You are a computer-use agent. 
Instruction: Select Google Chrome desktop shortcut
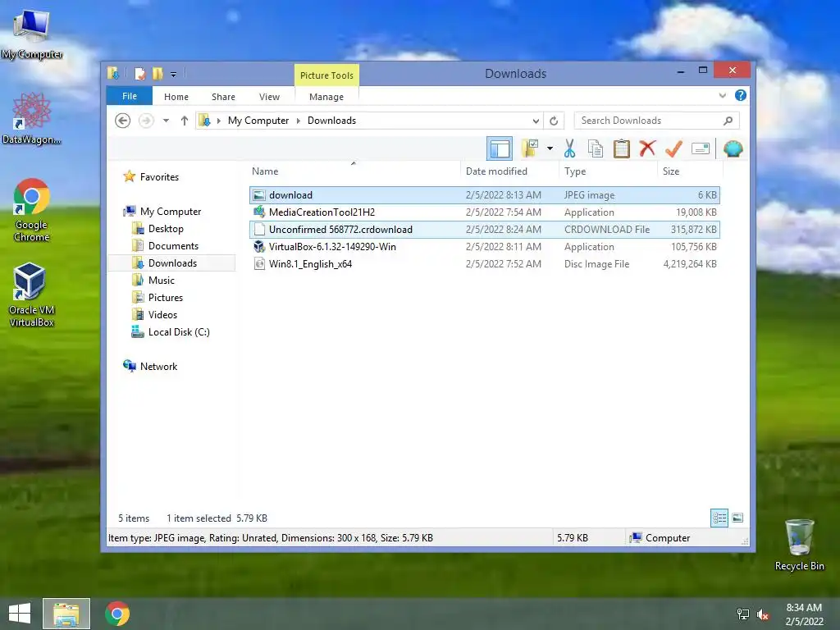click(32, 210)
